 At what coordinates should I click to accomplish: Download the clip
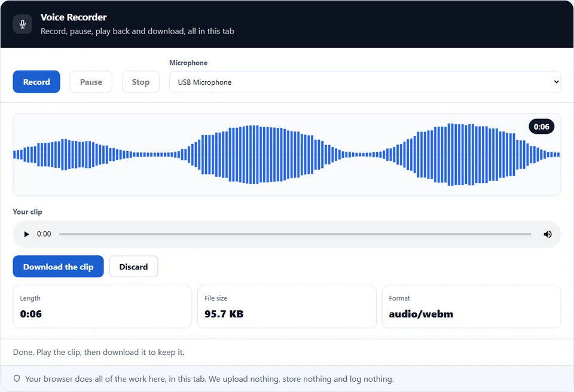pos(58,267)
